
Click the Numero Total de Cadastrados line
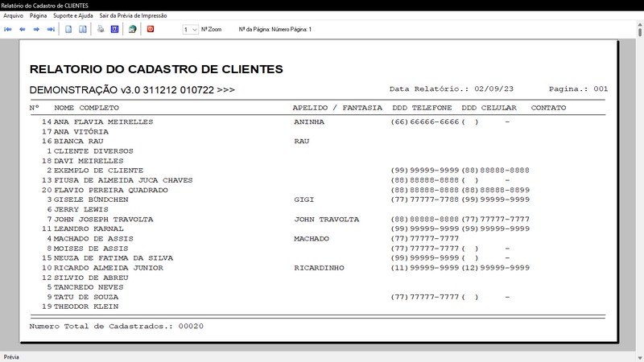116,326
